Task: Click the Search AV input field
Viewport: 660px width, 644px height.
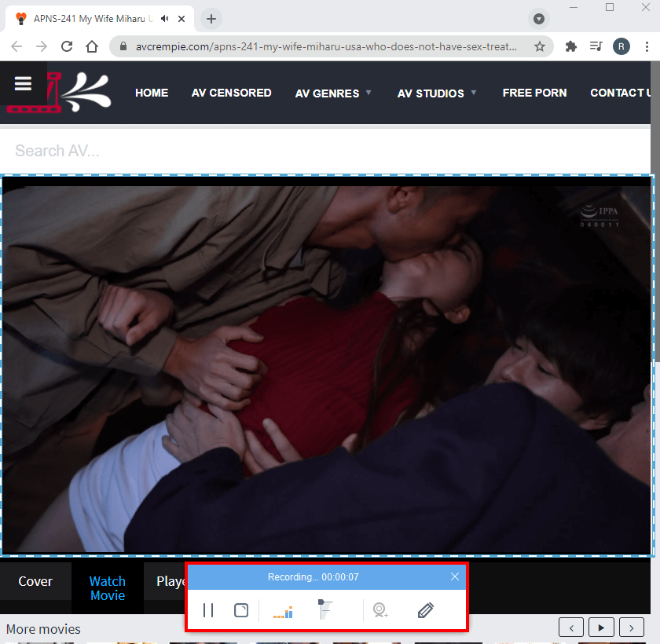Action: point(325,151)
